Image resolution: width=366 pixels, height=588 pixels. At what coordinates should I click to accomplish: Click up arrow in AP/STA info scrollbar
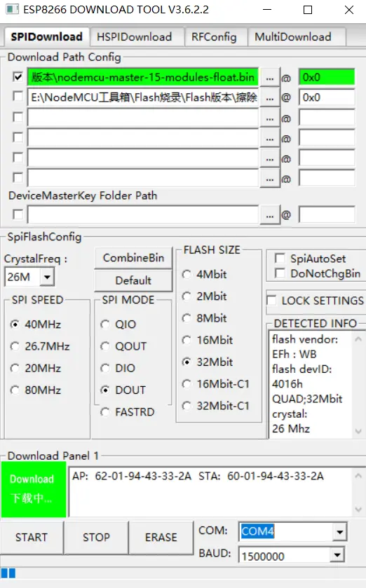click(x=358, y=475)
